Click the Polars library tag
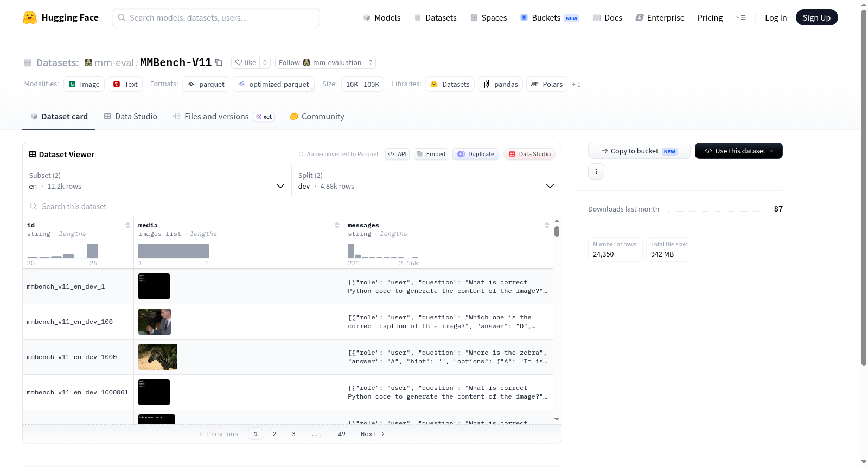The image size is (868, 467). pos(547,84)
